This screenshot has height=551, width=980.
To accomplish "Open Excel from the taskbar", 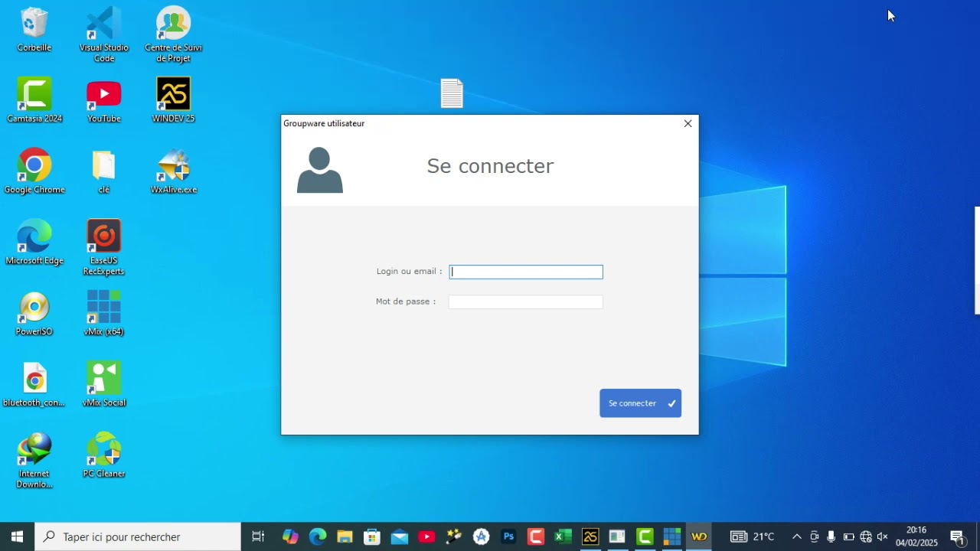I will (x=563, y=536).
